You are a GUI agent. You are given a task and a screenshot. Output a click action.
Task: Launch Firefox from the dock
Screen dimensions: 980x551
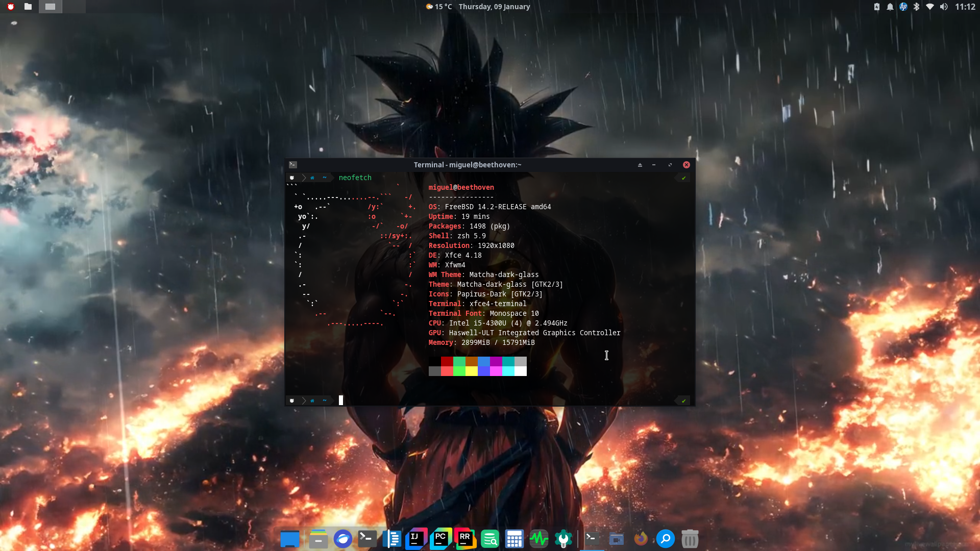click(x=641, y=539)
